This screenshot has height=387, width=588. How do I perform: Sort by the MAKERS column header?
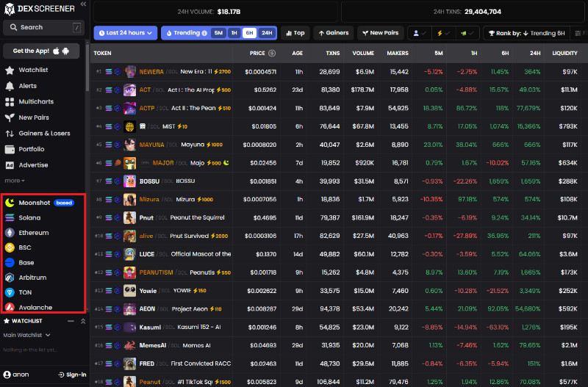click(398, 53)
